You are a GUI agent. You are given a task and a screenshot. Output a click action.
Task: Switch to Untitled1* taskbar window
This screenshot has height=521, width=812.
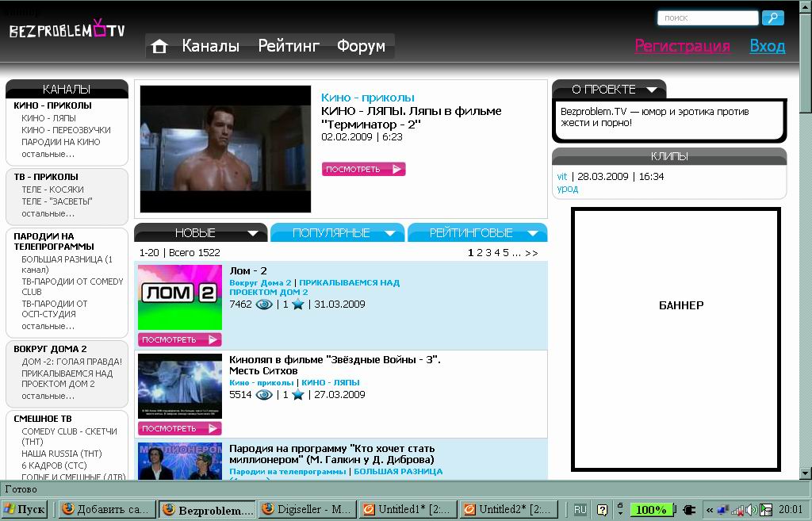tap(408, 510)
